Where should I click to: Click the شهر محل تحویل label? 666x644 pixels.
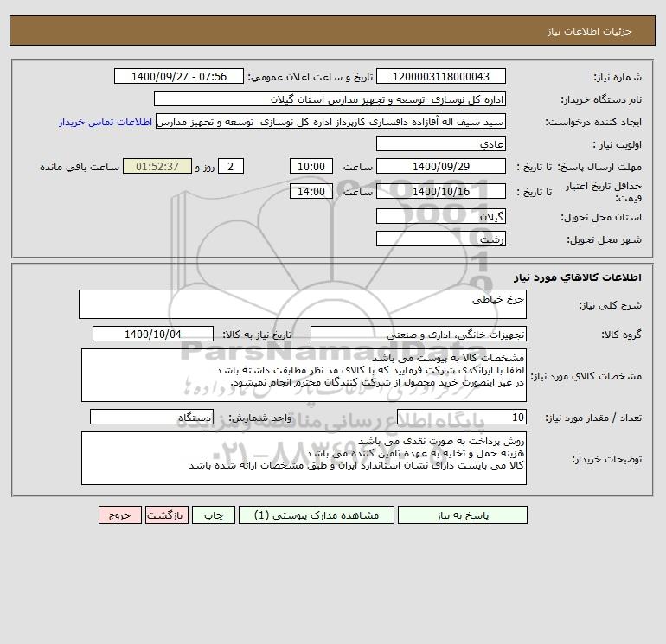pyautogui.click(x=605, y=239)
